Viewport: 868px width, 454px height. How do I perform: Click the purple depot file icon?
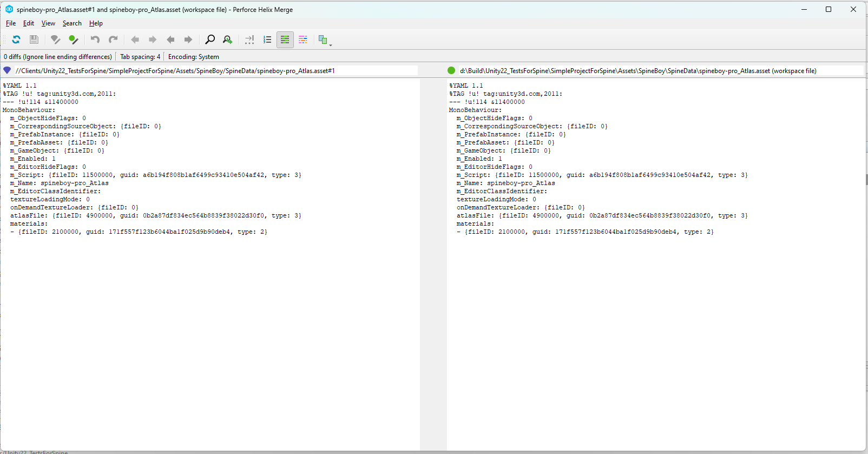[7, 70]
